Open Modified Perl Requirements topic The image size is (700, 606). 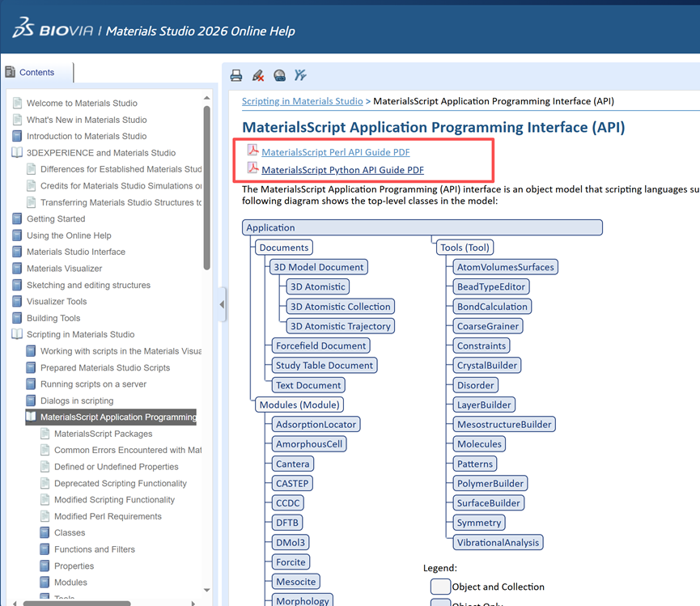click(108, 516)
